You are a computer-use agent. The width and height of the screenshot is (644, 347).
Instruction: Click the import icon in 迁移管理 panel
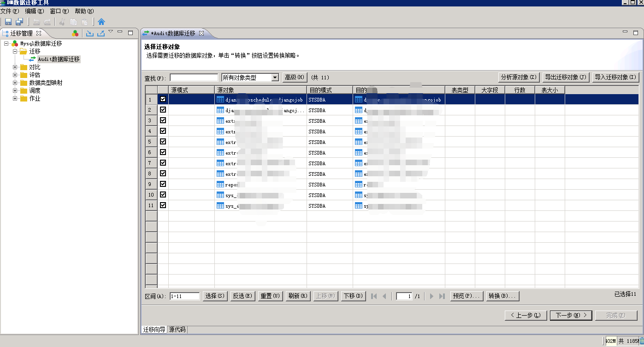pyautogui.click(x=90, y=33)
